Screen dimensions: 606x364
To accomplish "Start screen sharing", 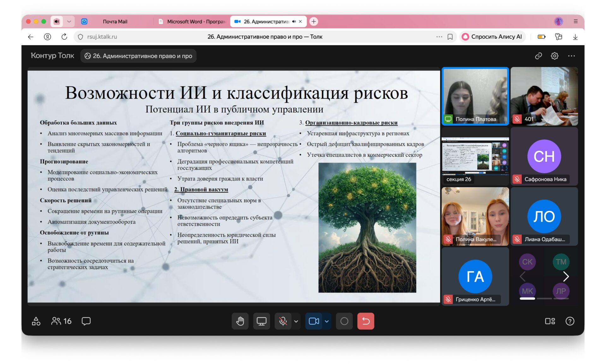I will [x=261, y=321].
